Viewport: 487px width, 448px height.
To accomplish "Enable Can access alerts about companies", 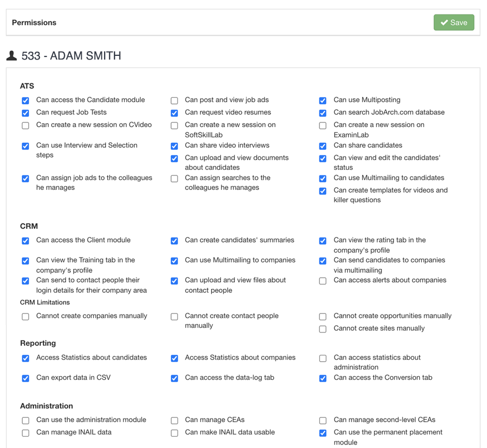I will pos(323,281).
